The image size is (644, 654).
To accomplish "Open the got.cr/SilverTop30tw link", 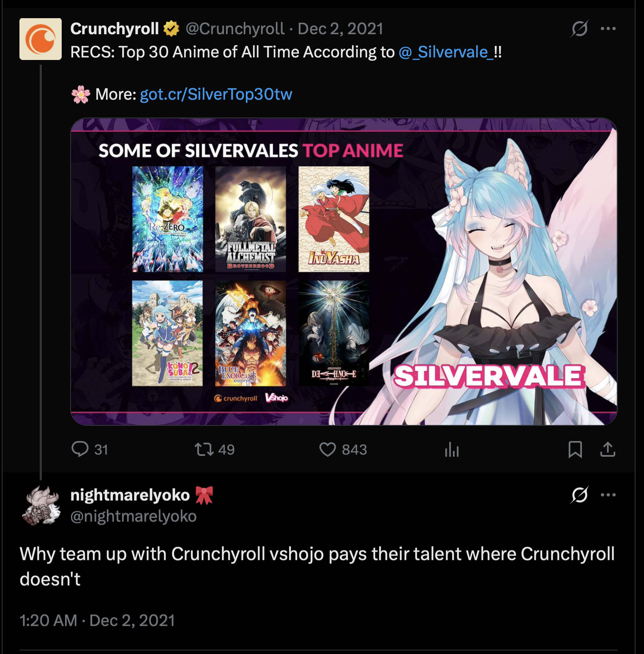I will pyautogui.click(x=216, y=94).
